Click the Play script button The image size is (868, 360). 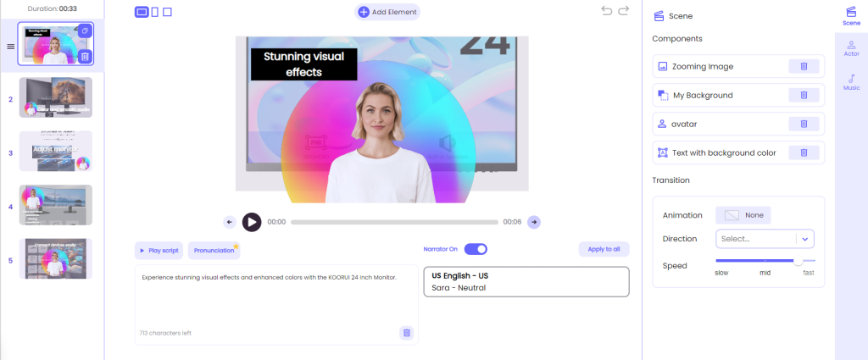tap(159, 251)
